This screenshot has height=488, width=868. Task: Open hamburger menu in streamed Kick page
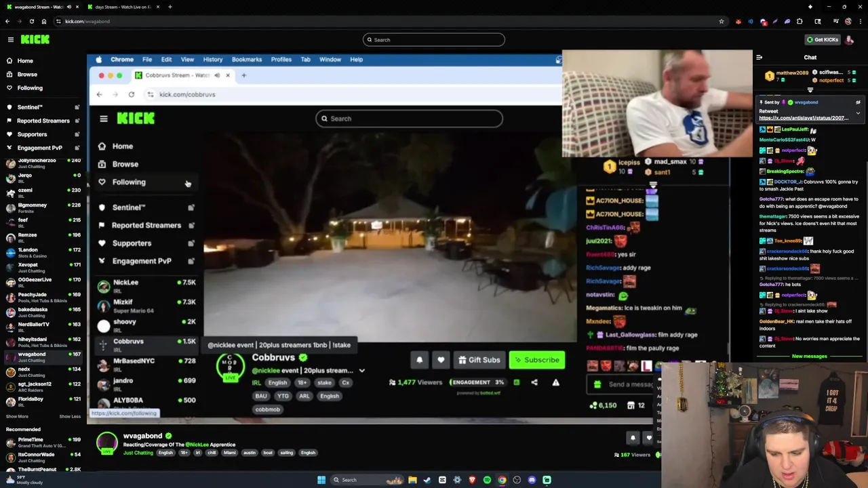(x=104, y=119)
